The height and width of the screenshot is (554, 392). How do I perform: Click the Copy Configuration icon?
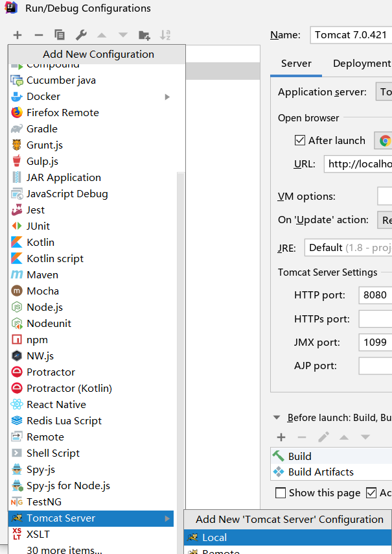click(x=59, y=34)
